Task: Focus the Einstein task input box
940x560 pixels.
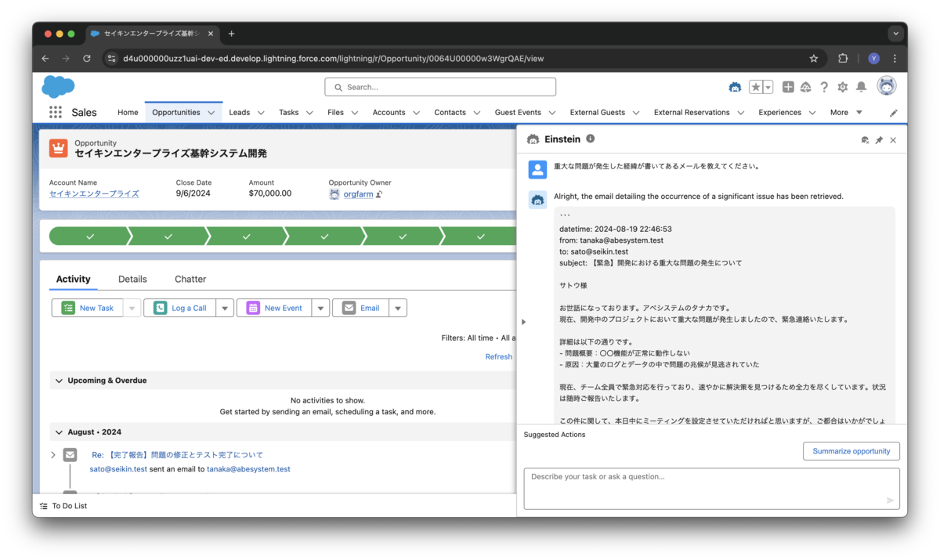Action: click(x=711, y=489)
